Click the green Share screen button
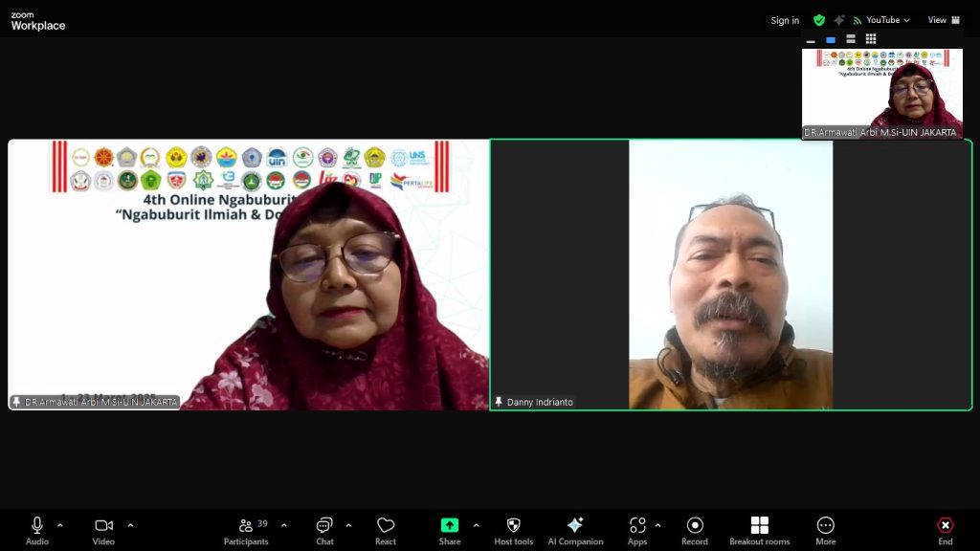The height and width of the screenshot is (551, 980). click(450, 531)
